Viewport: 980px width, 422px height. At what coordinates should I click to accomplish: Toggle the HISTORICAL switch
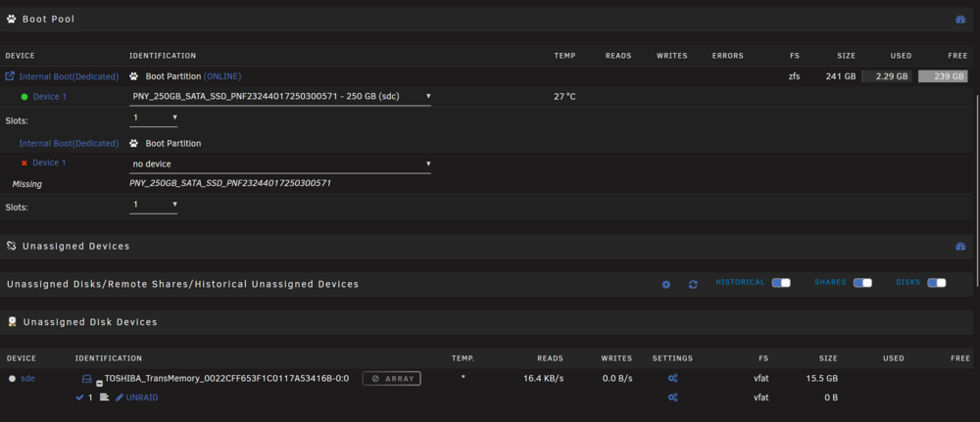point(781,283)
